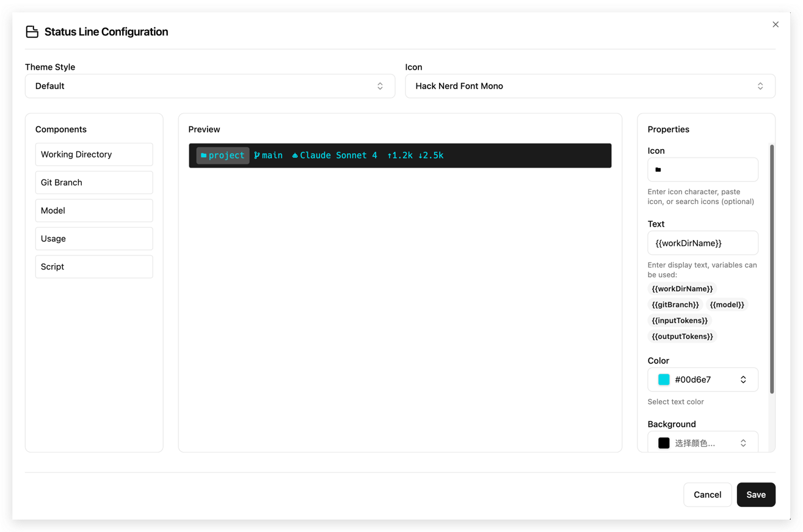Open the Color dropdown showing #00d6e7
The width and height of the screenshot is (803, 532).
point(703,379)
